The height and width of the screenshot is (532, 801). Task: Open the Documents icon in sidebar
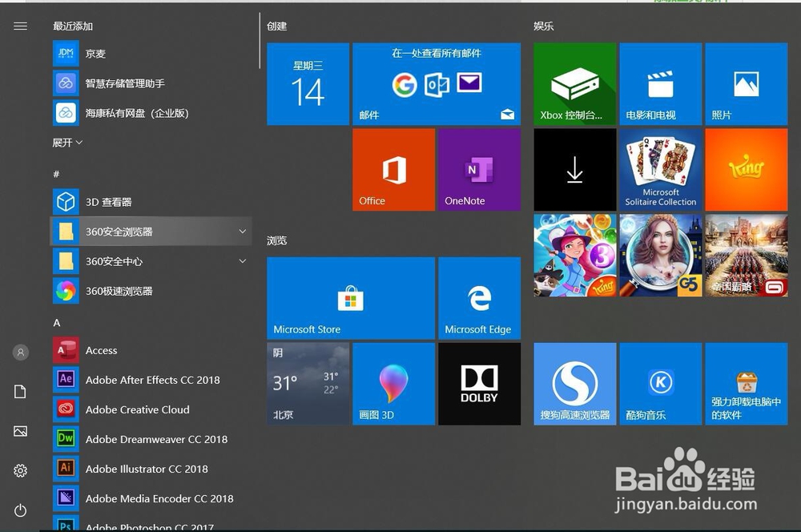tap(20, 392)
